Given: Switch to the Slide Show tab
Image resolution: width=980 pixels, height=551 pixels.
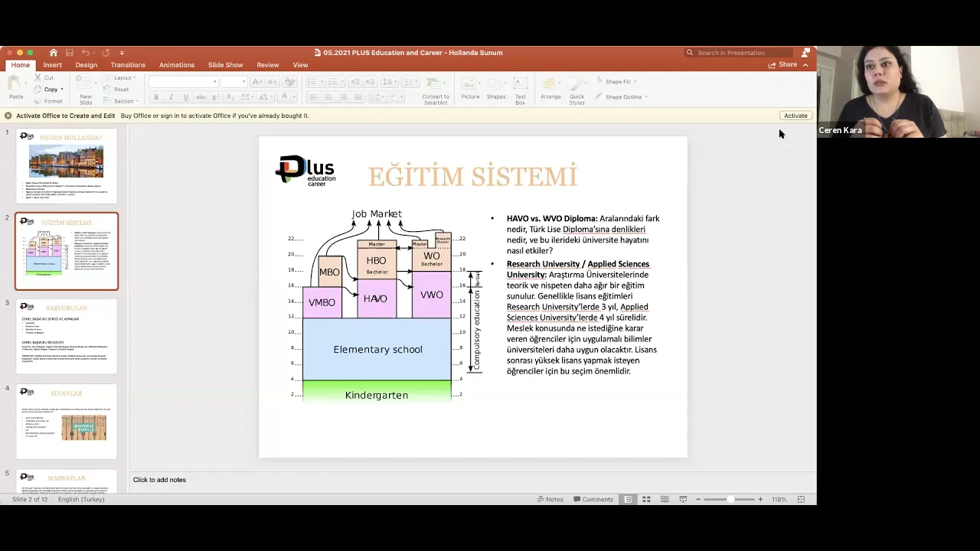Looking at the screenshot, I should click(x=225, y=65).
